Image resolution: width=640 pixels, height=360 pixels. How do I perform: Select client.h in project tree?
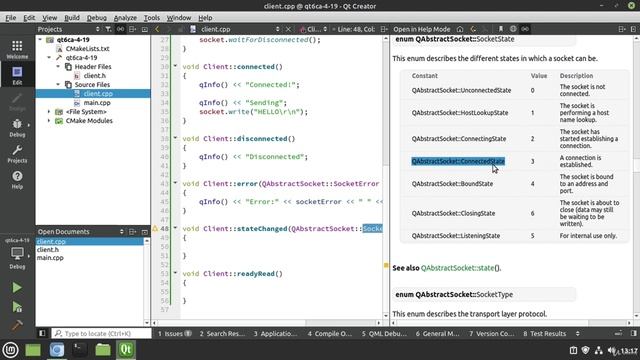point(95,76)
